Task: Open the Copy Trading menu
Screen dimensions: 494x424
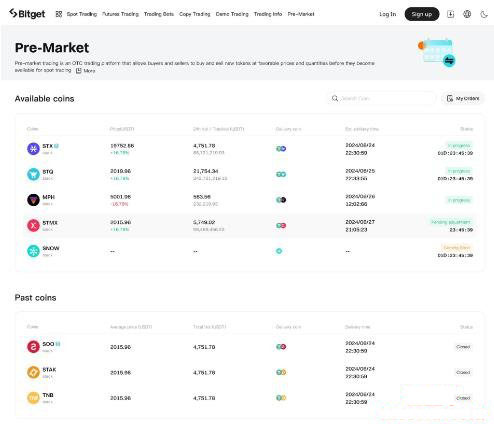Action: coord(195,14)
